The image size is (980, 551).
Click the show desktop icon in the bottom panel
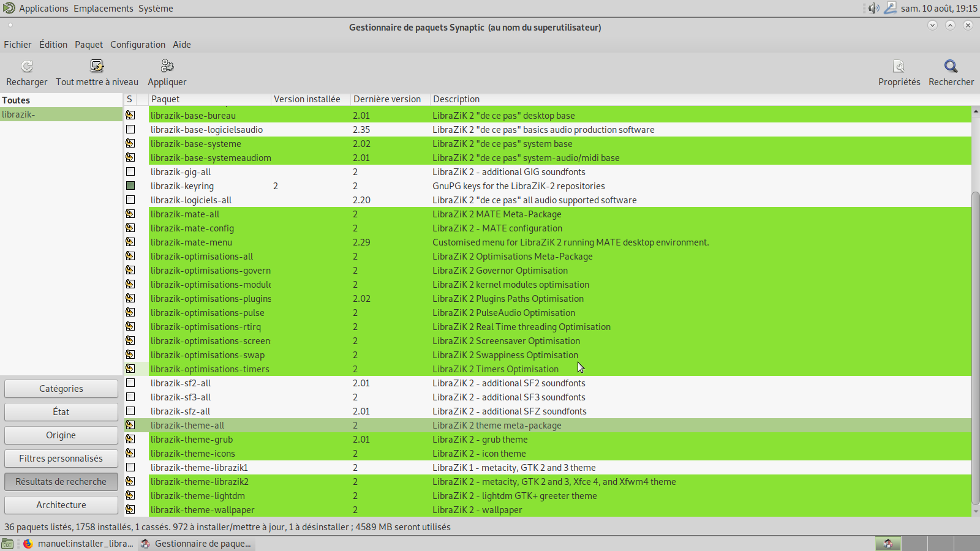click(x=7, y=544)
